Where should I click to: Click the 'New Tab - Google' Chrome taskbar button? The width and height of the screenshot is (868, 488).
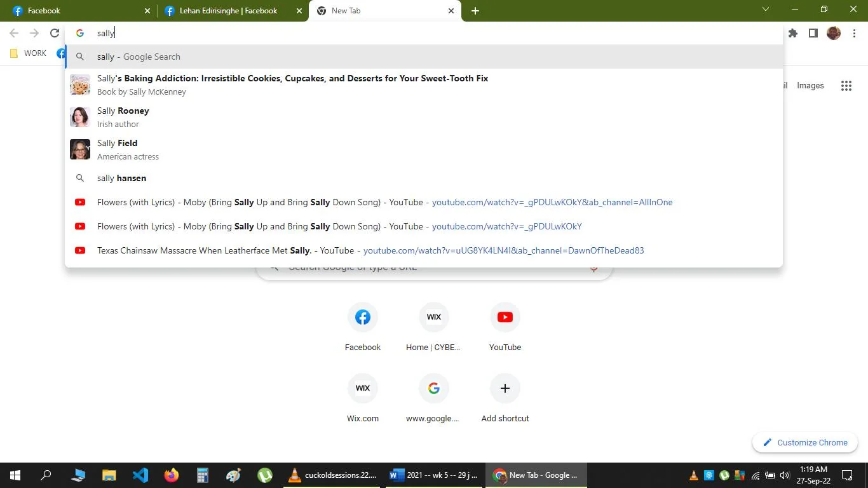(537, 475)
